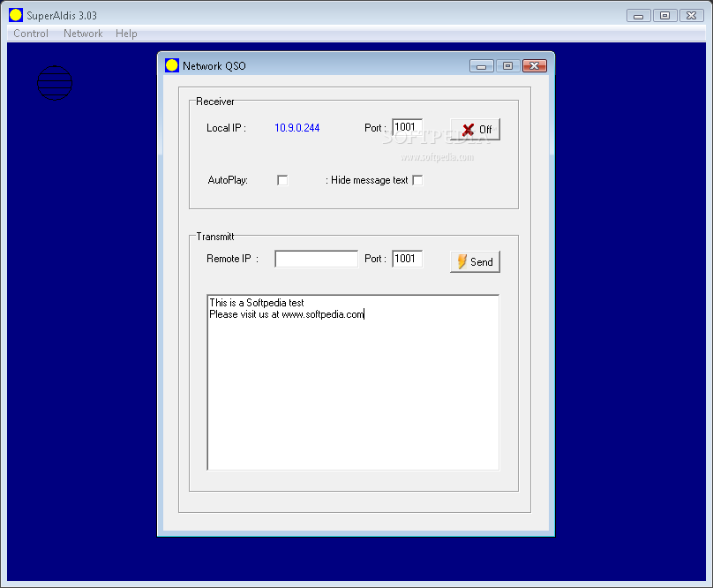Enable the AutoPlay checkbox
The height and width of the screenshot is (588, 713).
coord(282,180)
